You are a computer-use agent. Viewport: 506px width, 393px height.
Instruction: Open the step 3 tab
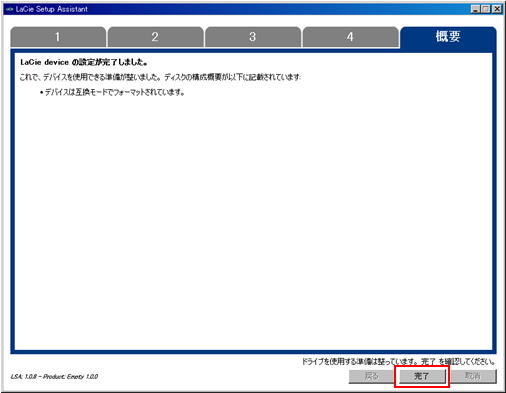coord(253,37)
